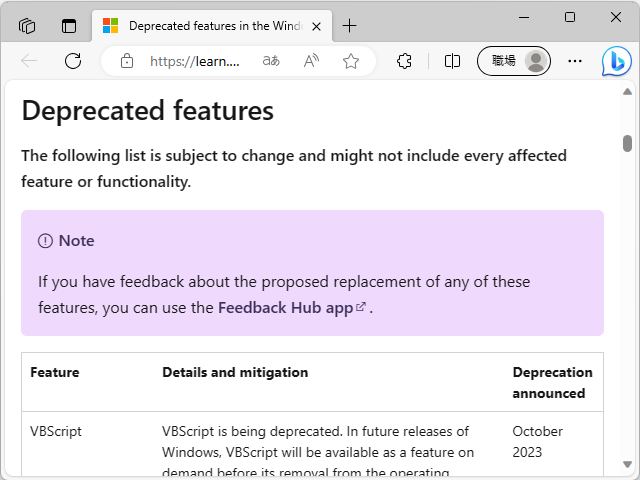The width and height of the screenshot is (640, 480).
Task: Open Settings and more menu
Action: tap(575, 61)
